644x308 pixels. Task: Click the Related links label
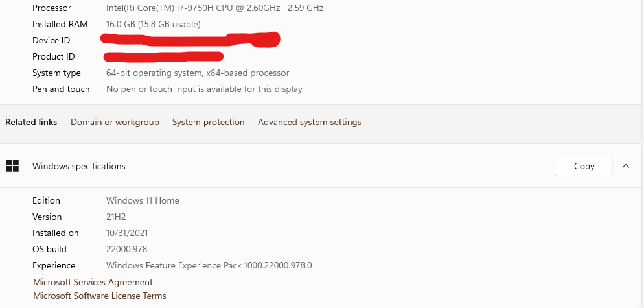(x=31, y=122)
